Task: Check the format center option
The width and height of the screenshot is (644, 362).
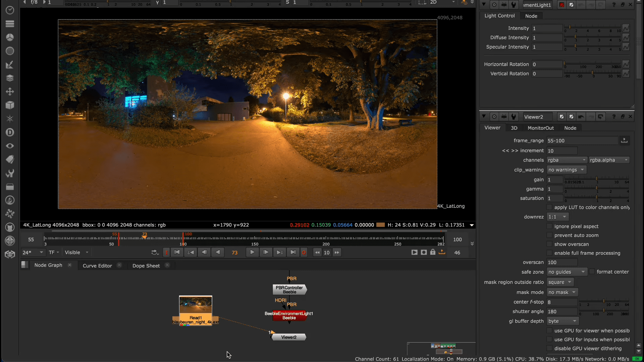Action: pos(592,271)
